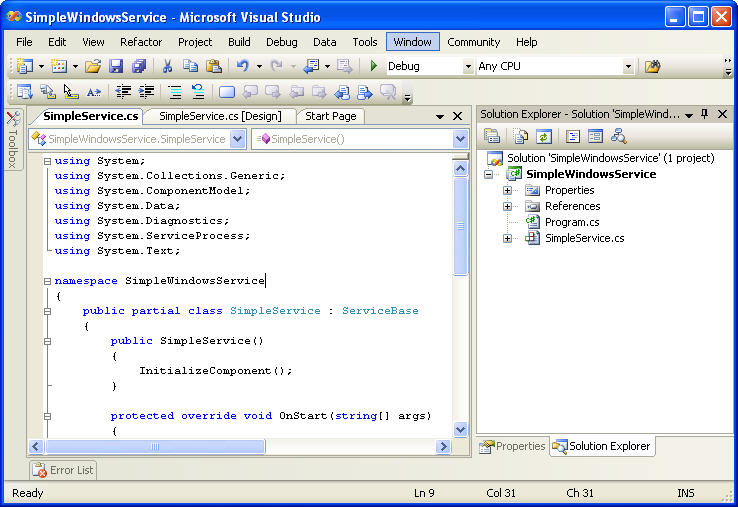Expand the Properties node in Solution Explorer
This screenshot has height=507, width=738.
(507, 190)
